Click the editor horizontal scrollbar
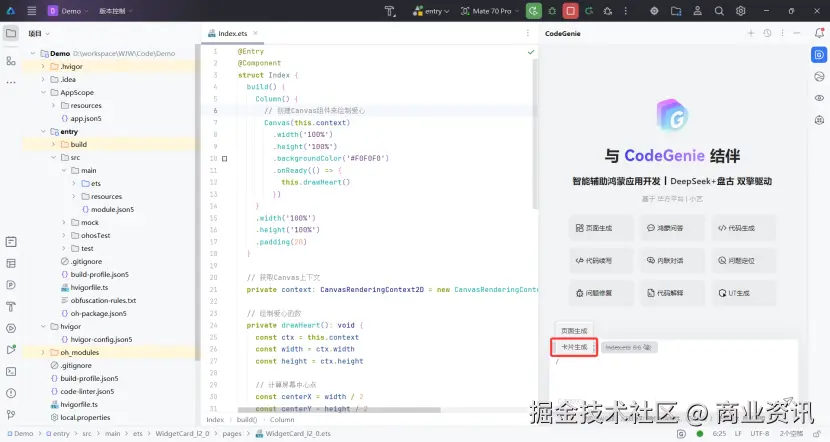Screen dimensions: 830x442 tap(339, 410)
